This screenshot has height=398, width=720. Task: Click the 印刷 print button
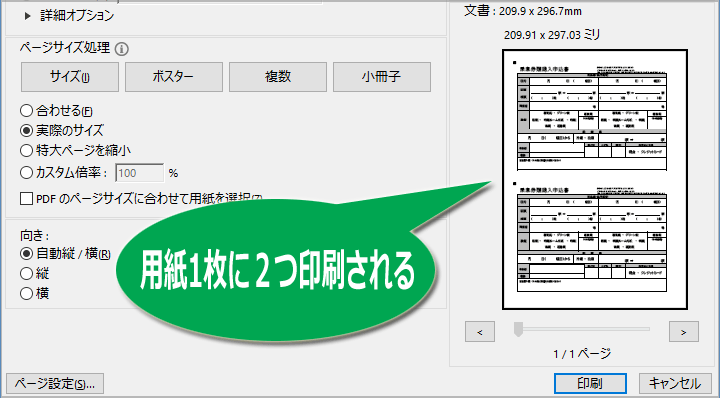(590, 383)
